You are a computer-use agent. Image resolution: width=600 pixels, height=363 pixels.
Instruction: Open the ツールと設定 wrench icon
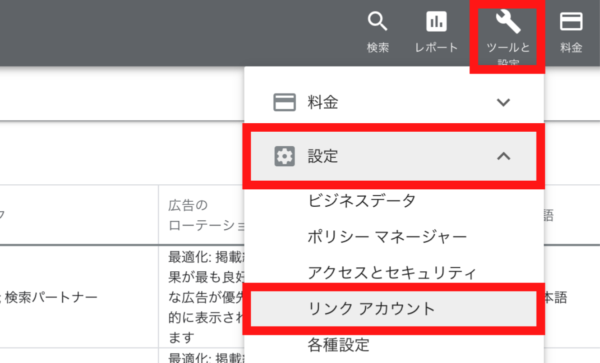[x=508, y=22]
